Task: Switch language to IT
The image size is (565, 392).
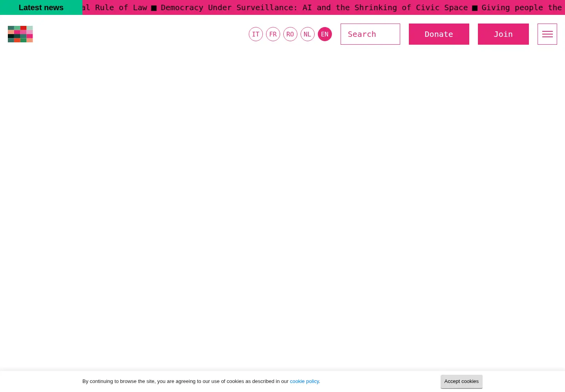Action: pos(256,34)
